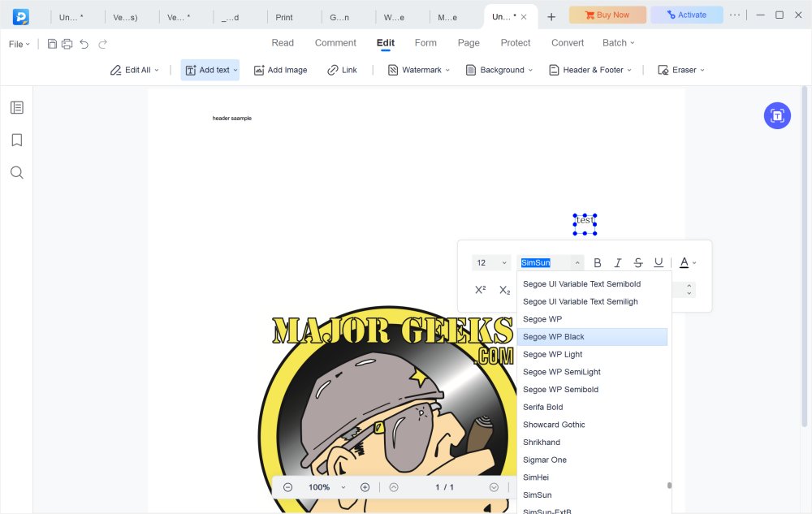Click the Add Image button
The width and height of the screenshot is (812, 514).
(280, 70)
